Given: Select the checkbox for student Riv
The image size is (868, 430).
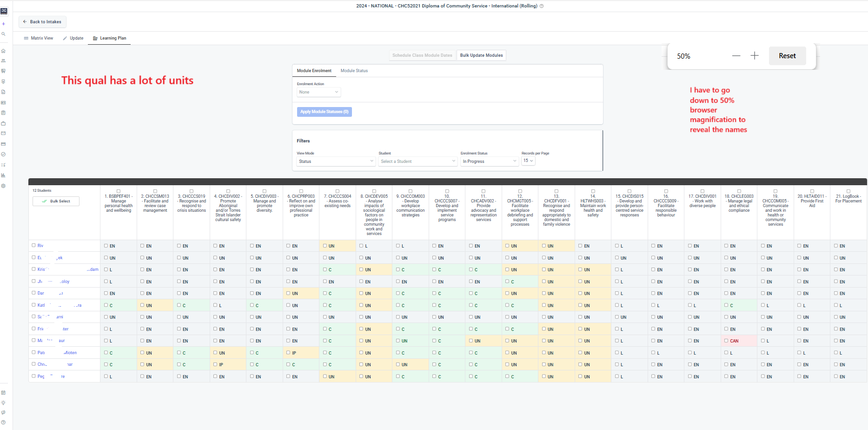Looking at the screenshot, I should [x=33, y=245].
